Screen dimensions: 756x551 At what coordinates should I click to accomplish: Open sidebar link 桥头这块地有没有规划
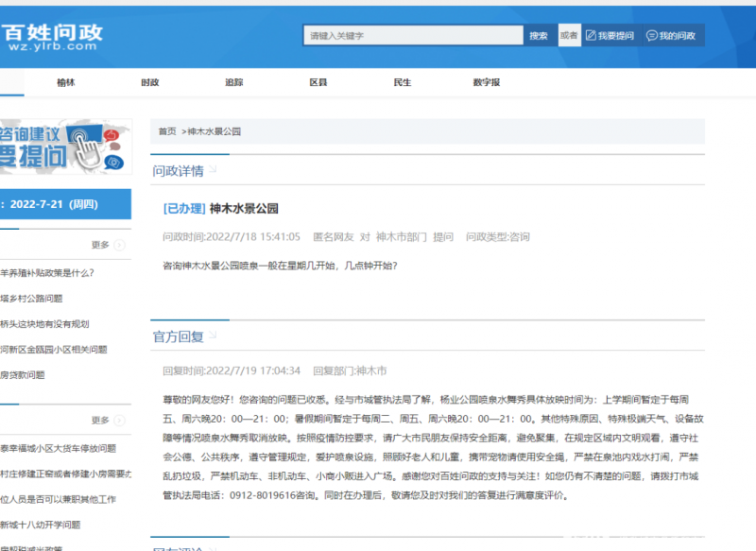coord(44,324)
